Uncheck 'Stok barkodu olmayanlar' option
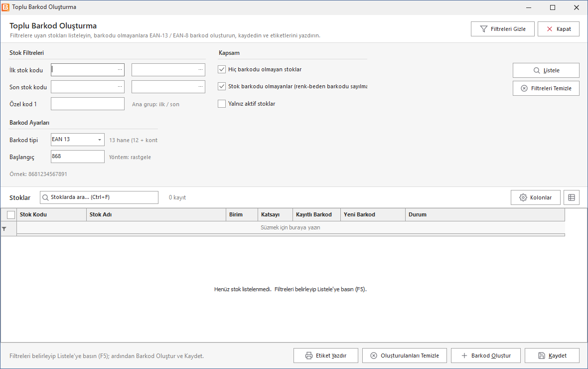The width and height of the screenshot is (588, 369). click(x=222, y=86)
